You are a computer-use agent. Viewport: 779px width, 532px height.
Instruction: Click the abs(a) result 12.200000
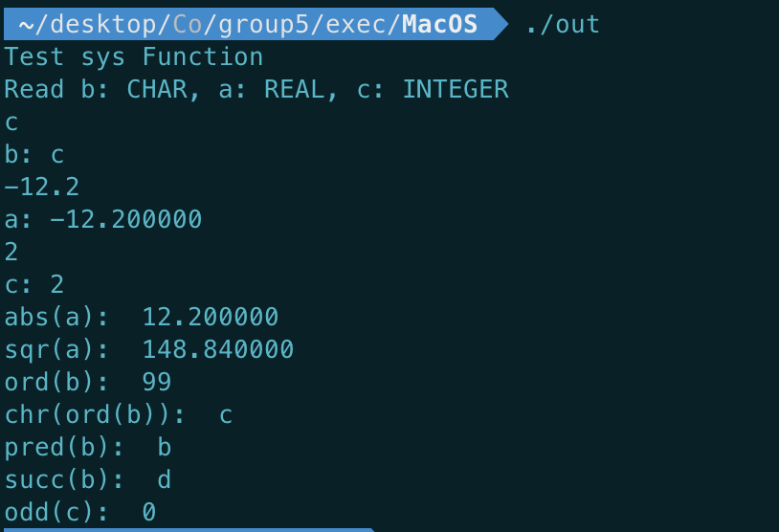click(x=211, y=317)
